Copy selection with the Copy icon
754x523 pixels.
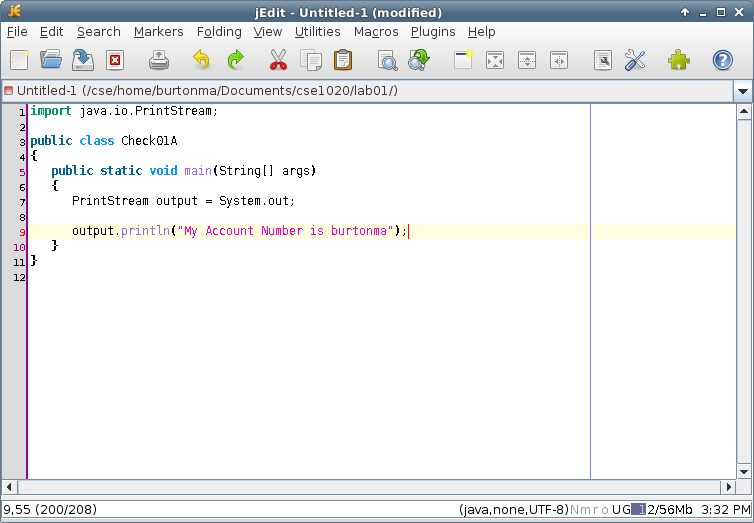(311, 61)
